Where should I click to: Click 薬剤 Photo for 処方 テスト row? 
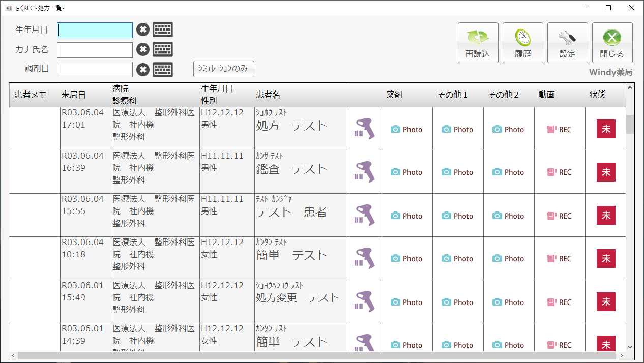tap(406, 130)
